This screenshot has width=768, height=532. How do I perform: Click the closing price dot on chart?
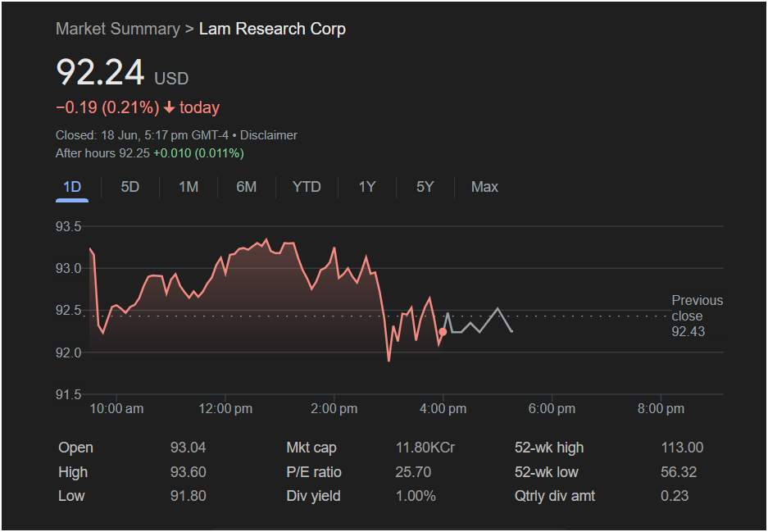pyautogui.click(x=443, y=332)
